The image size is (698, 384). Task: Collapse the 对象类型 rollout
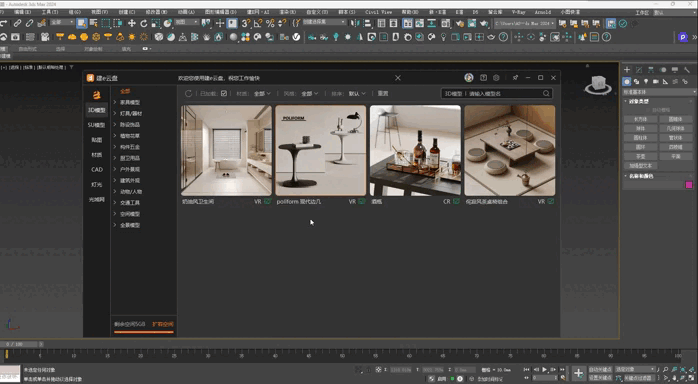click(x=638, y=101)
